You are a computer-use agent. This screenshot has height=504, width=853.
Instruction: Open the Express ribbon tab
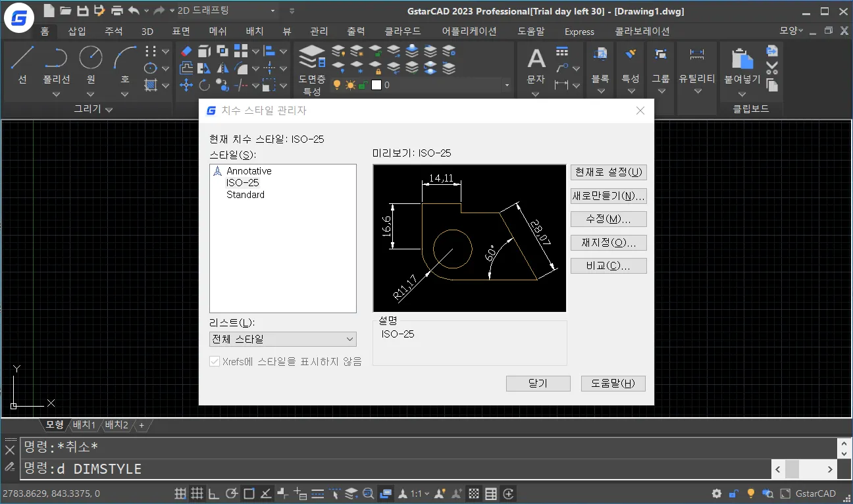point(579,31)
